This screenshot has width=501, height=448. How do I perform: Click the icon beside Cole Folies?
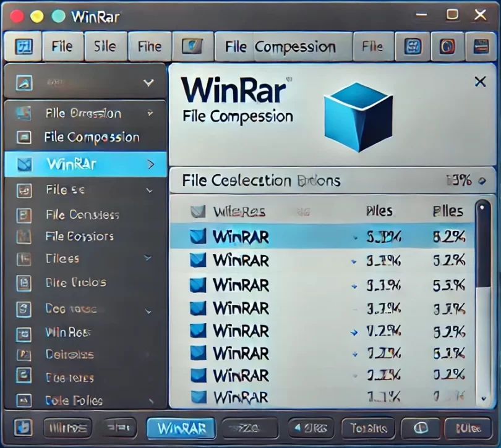point(24,400)
